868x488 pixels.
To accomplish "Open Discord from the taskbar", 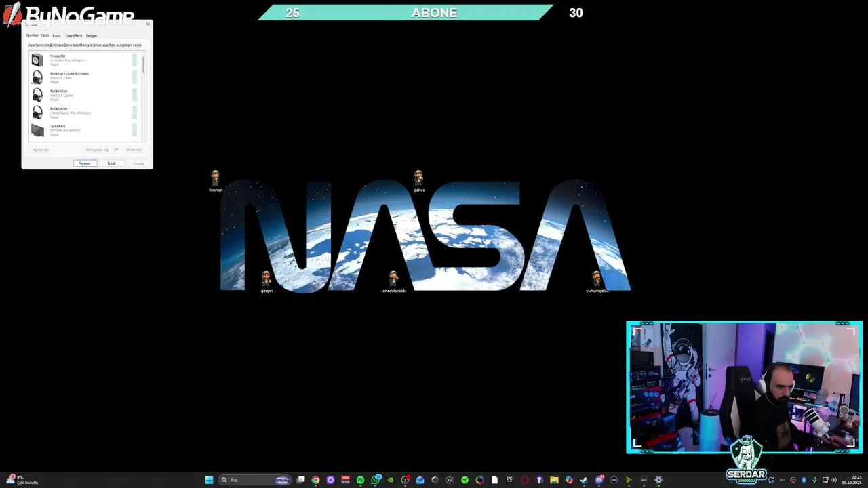I will (x=599, y=480).
